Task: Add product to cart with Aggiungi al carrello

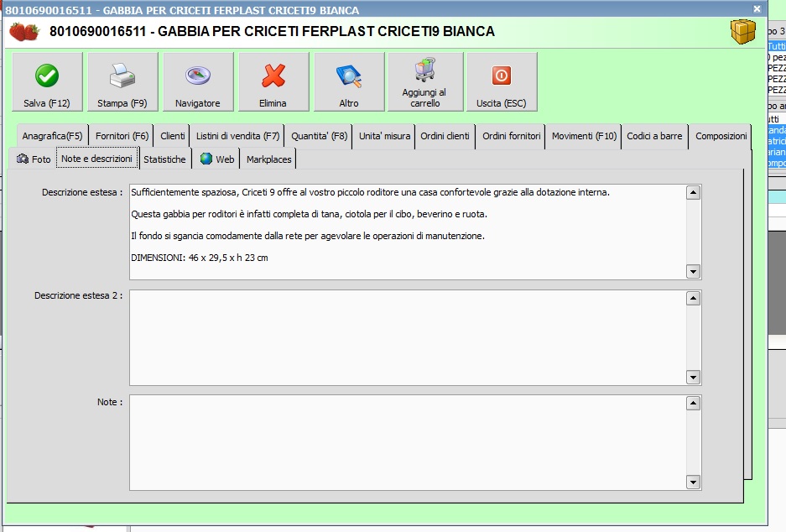Action: (x=425, y=81)
